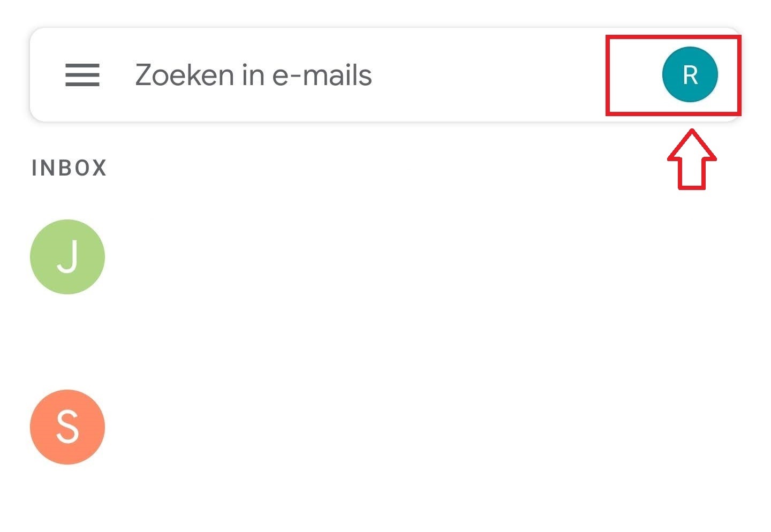The width and height of the screenshot is (771, 532).
Task: Select the orange S sender avatar
Action: pos(67,427)
